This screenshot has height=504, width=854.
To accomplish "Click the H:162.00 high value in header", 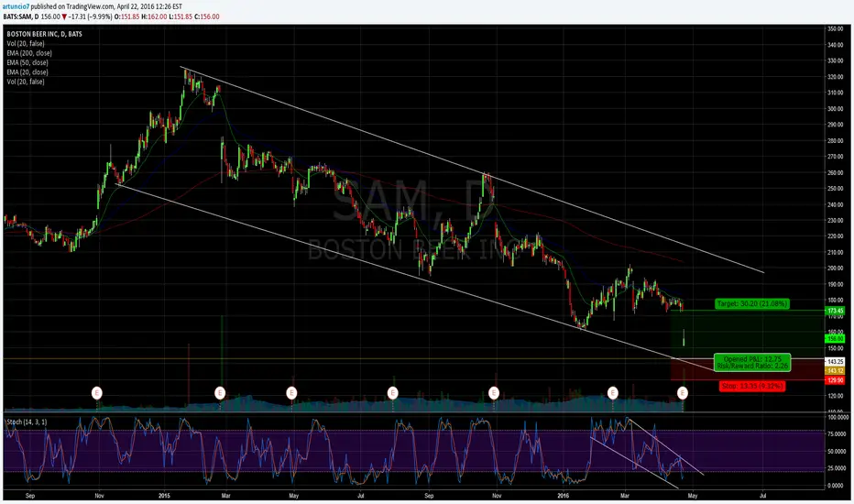I will 154,16.
